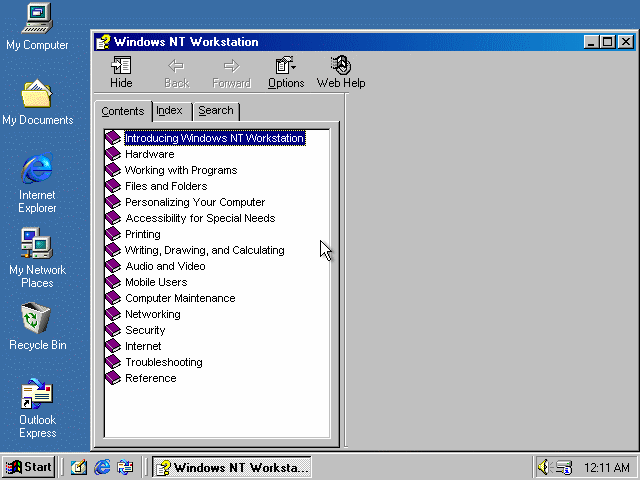Click book icon beside Audio and Video

pyautogui.click(x=113, y=266)
